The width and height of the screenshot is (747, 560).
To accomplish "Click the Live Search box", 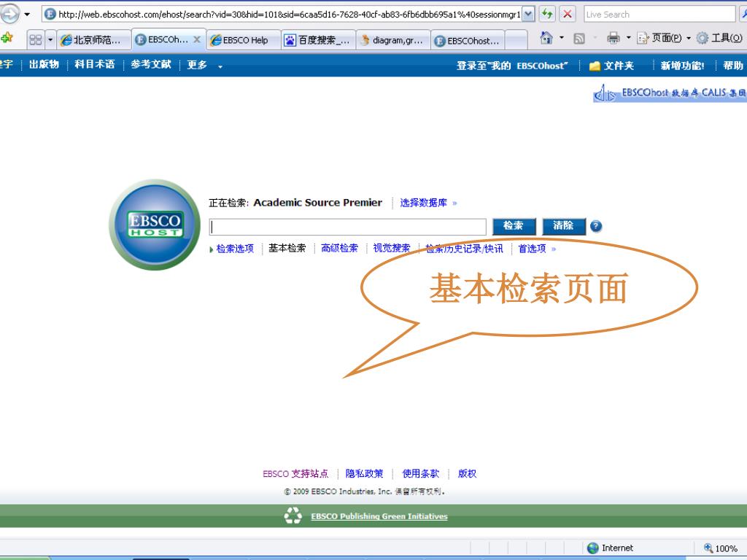I will (x=659, y=15).
